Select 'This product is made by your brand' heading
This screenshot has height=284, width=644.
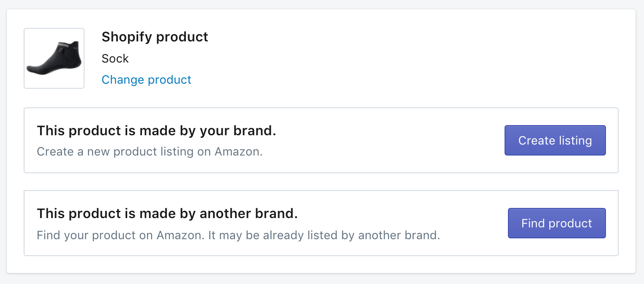[156, 131]
